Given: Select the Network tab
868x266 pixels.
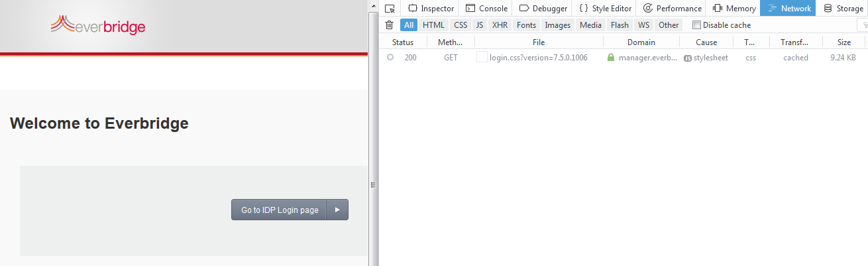Looking at the screenshot, I should (x=788, y=9).
